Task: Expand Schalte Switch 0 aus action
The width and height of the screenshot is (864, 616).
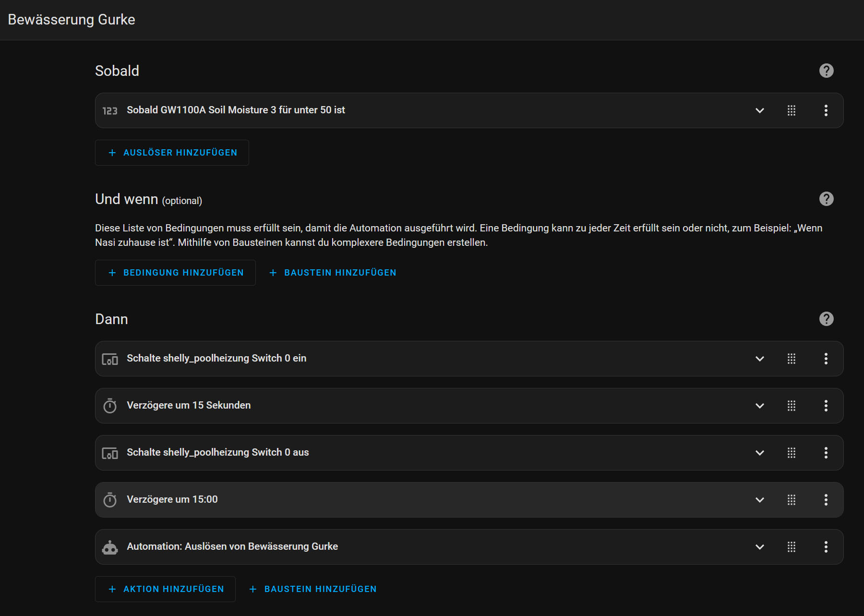Action: (759, 453)
